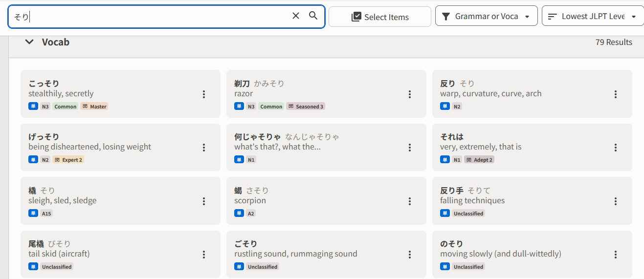Click the Expert 2 badge on げっそり card
The width and height of the screenshot is (644, 279).
tap(68, 160)
